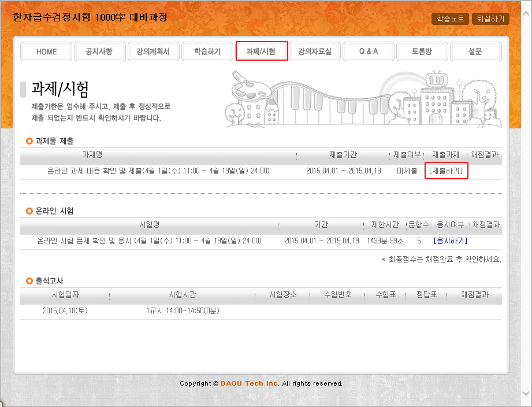Open the 강의계획서 tab
532x407 pixels.
tap(153, 51)
